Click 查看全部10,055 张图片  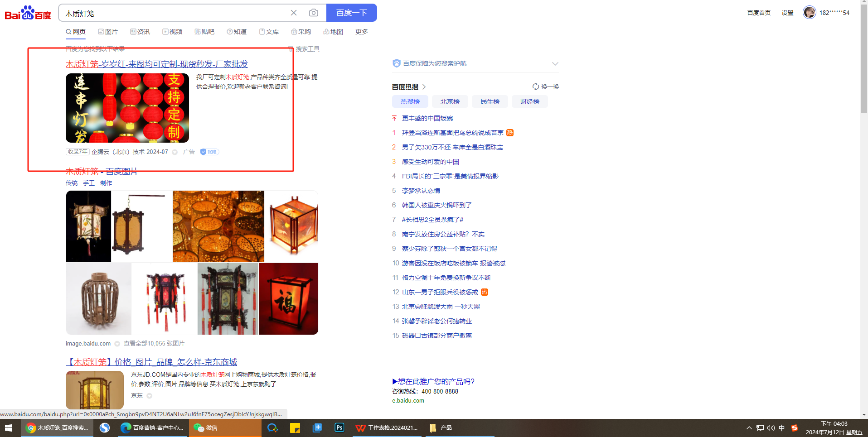[x=154, y=344]
